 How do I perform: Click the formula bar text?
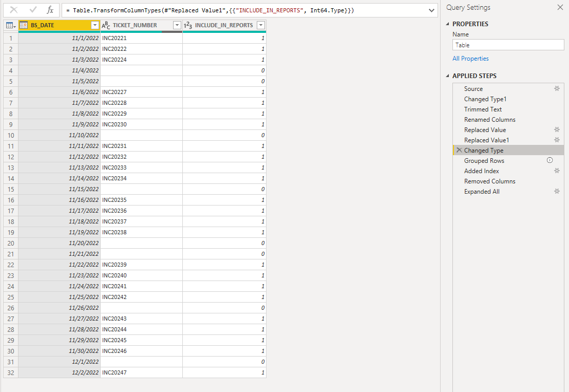[x=210, y=10]
